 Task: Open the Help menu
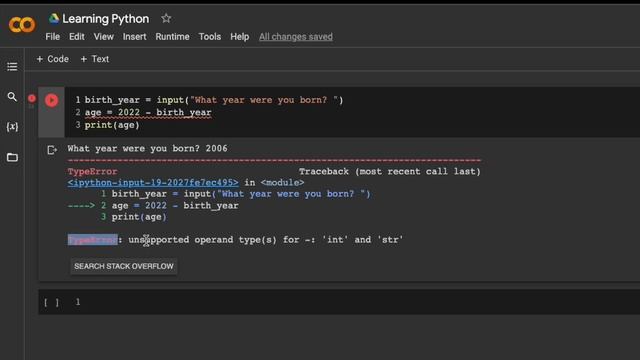coord(240,37)
